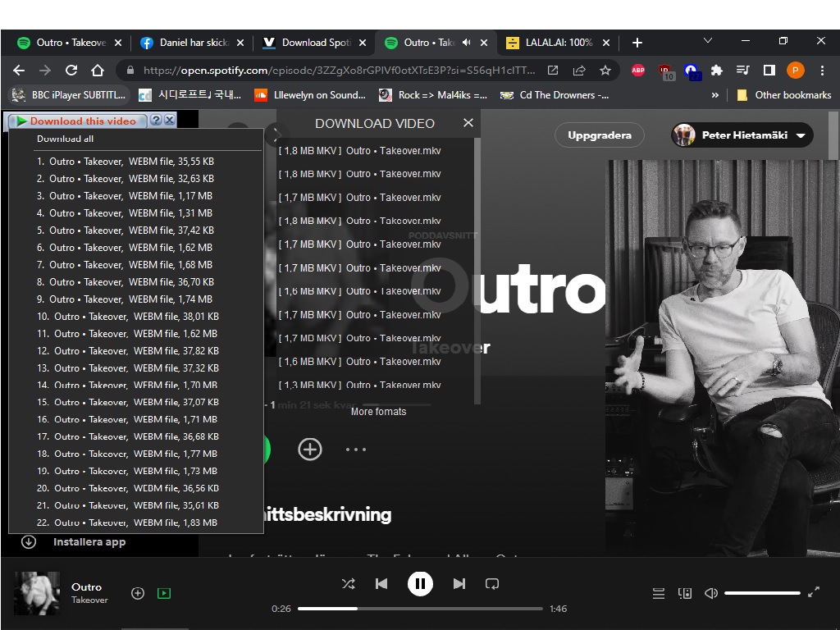
Task: Open Peter Hietamäki account dropdown
Action: [x=742, y=135]
